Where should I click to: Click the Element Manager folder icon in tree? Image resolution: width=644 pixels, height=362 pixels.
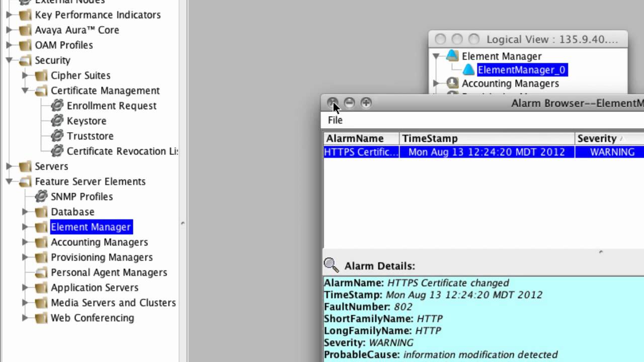pyautogui.click(x=41, y=227)
